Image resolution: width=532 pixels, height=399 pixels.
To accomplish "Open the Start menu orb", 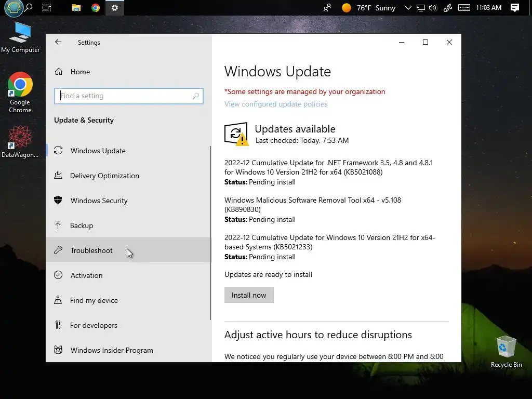I will point(14,8).
